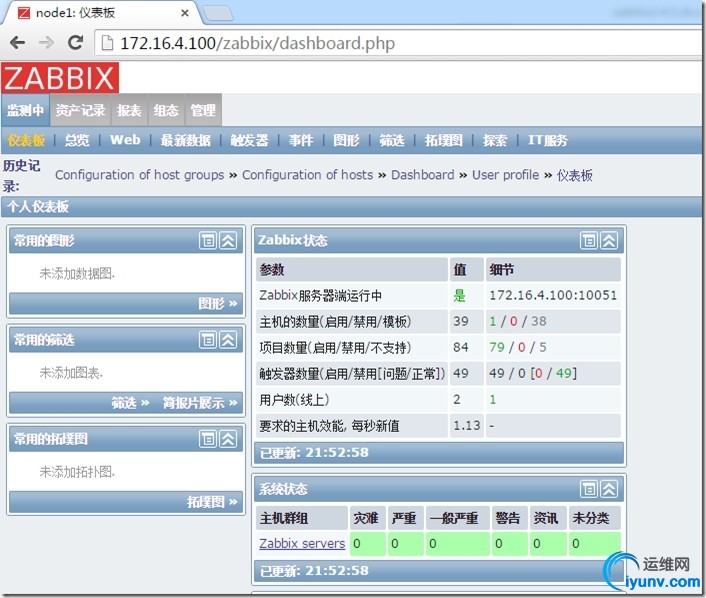This screenshot has height=598, width=706.
Task: Open the 总览 submenu item
Action: point(77,140)
